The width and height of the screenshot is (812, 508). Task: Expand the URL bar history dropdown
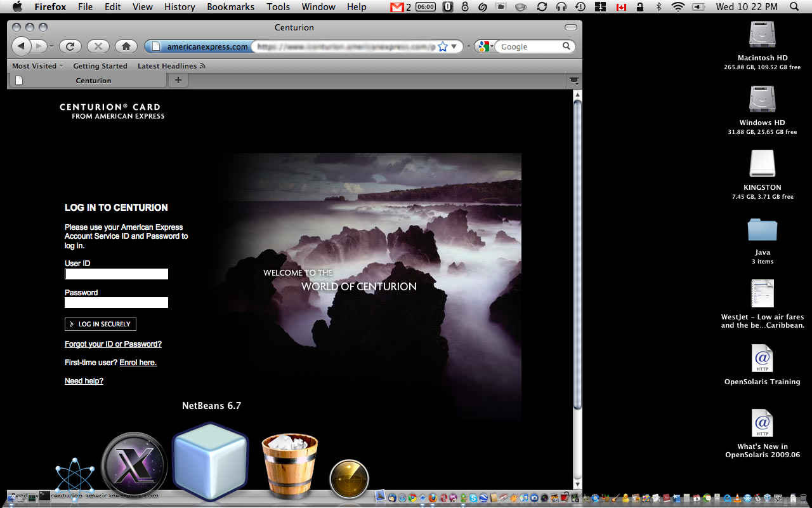(454, 46)
